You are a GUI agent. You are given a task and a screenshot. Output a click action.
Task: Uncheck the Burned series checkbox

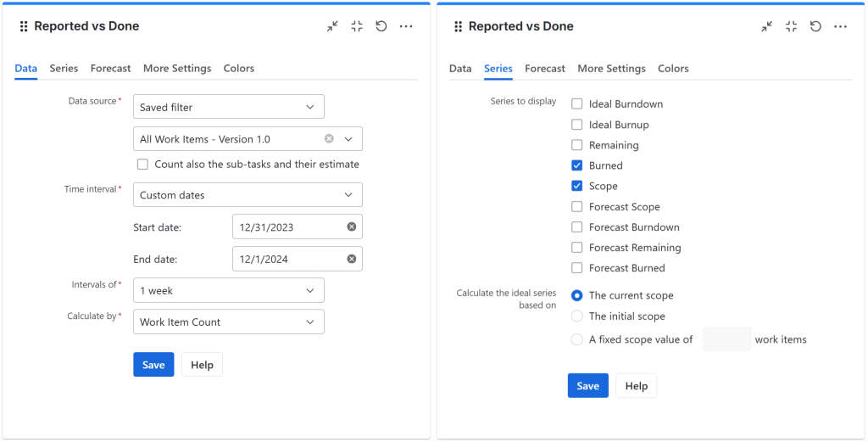pyautogui.click(x=577, y=165)
